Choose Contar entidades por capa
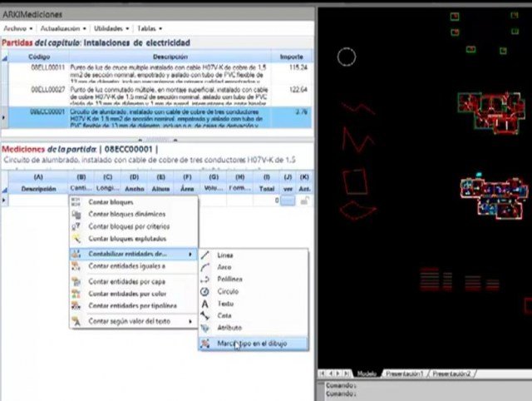 click(x=133, y=281)
